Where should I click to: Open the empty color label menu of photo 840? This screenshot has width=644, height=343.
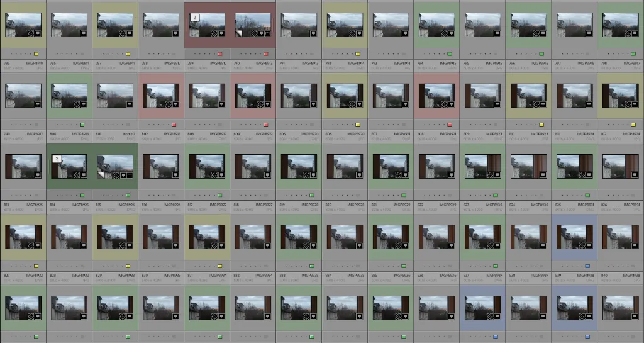[634, 337]
